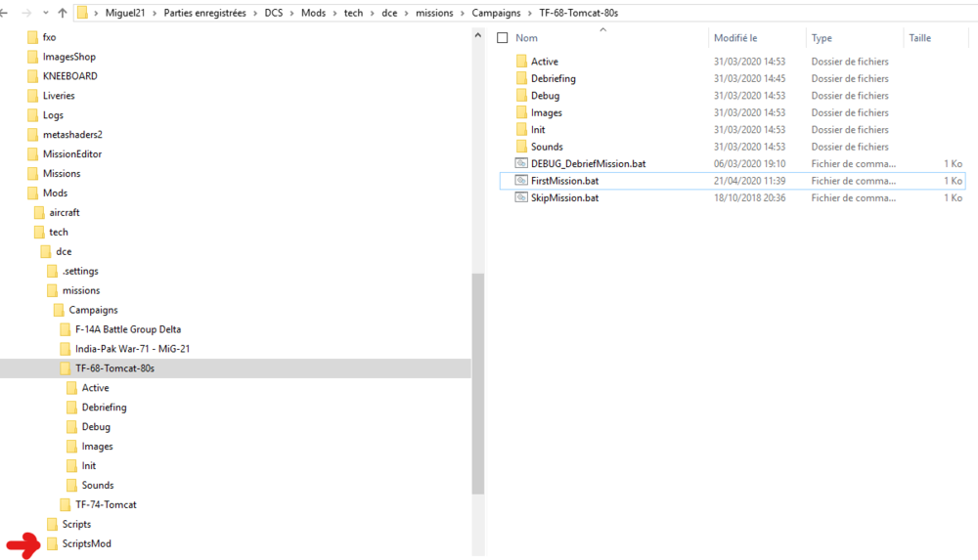The height and width of the screenshot is (560, 978).
Task: Sort by Modifié le column header
Action: coord(735,38)
